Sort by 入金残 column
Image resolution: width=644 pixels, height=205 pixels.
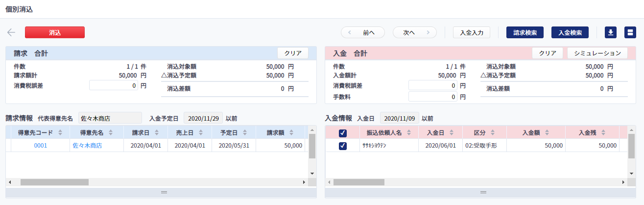pyautogui.click(x=592, y=132)
